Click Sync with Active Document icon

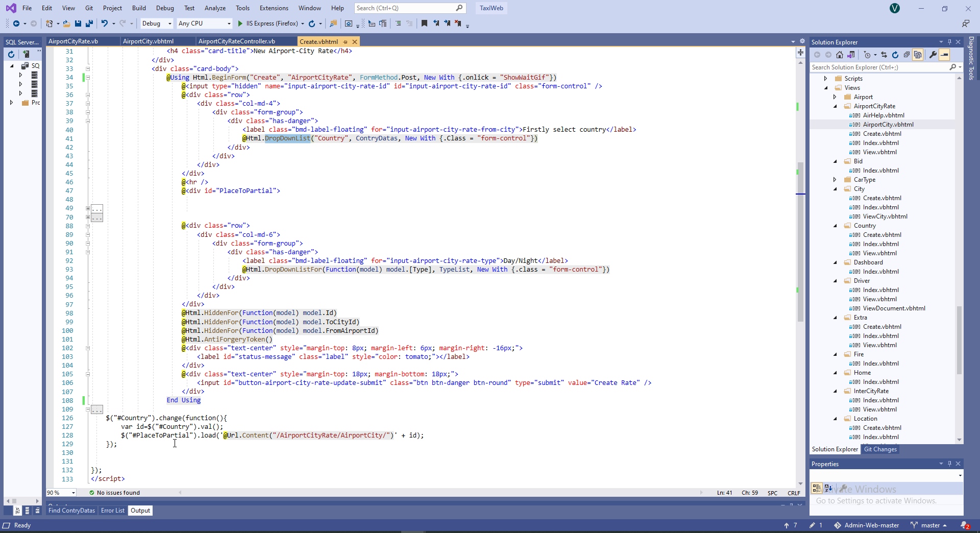884,55
